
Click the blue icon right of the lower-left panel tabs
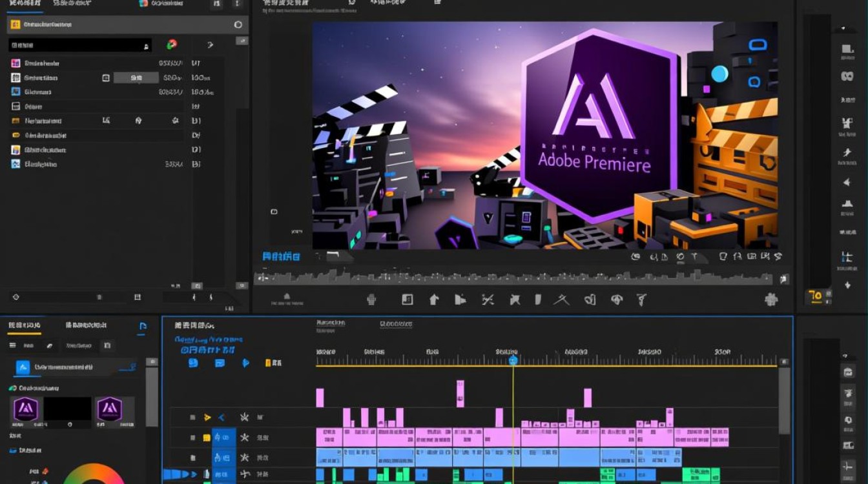point(143,327)
